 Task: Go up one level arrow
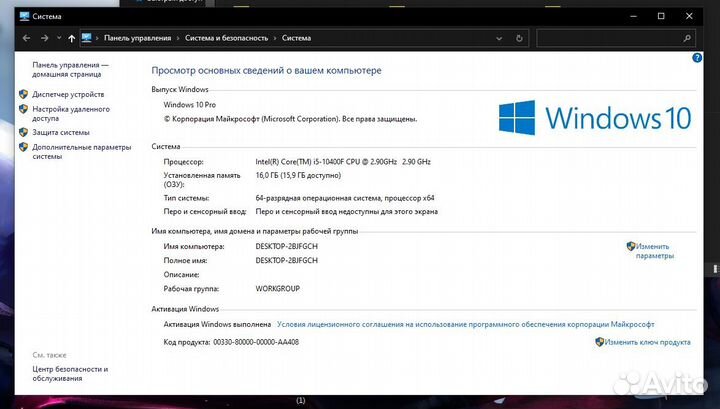(71, 39)
